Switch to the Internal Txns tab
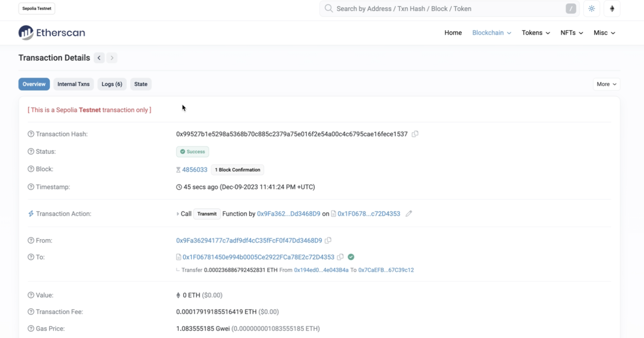This screenshot has width=644, height=338. pos(73,84)
